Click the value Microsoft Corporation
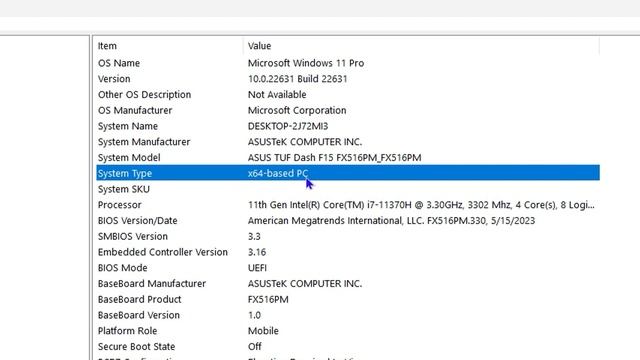The width and height of the screenshot is (640, 360). tap(297, 110)
